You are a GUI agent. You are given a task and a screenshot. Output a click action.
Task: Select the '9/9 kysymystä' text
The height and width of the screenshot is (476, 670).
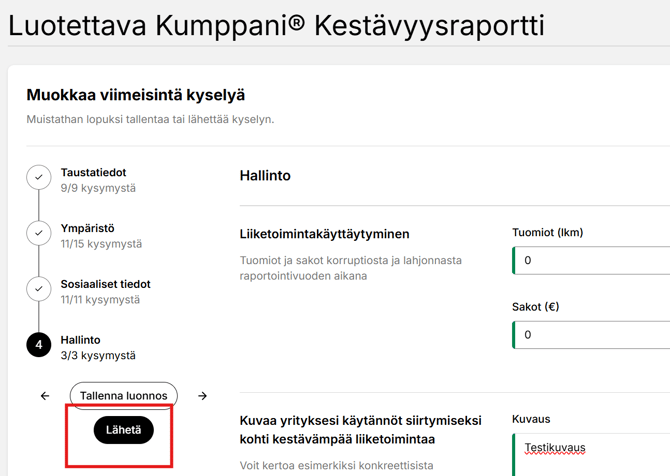click(x=98, y=188)
